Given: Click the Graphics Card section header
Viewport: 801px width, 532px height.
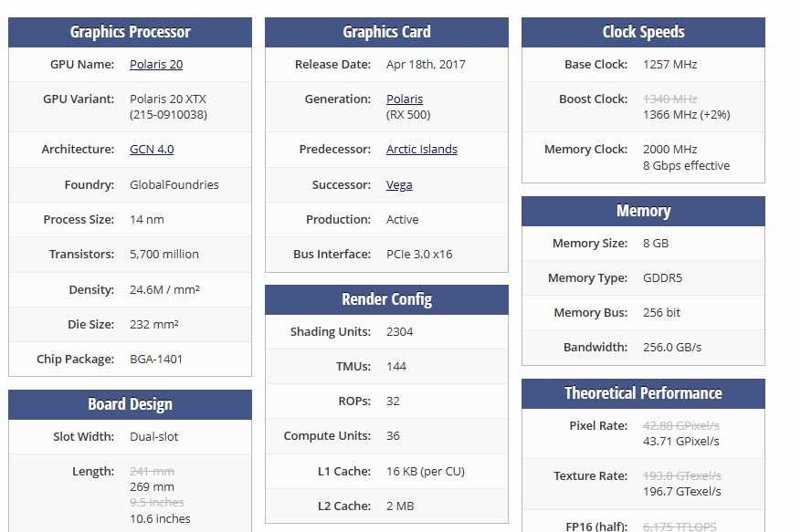Looking at the screenshot, I should point(386,32).
